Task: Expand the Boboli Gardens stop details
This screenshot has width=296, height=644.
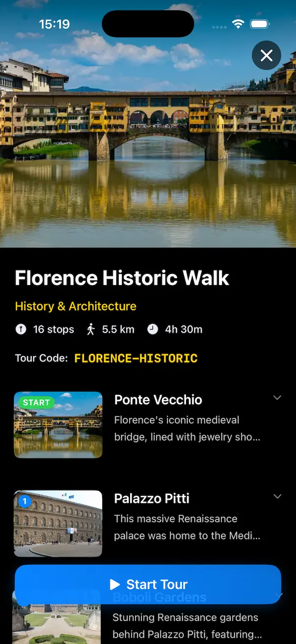Action: [279, 595]
